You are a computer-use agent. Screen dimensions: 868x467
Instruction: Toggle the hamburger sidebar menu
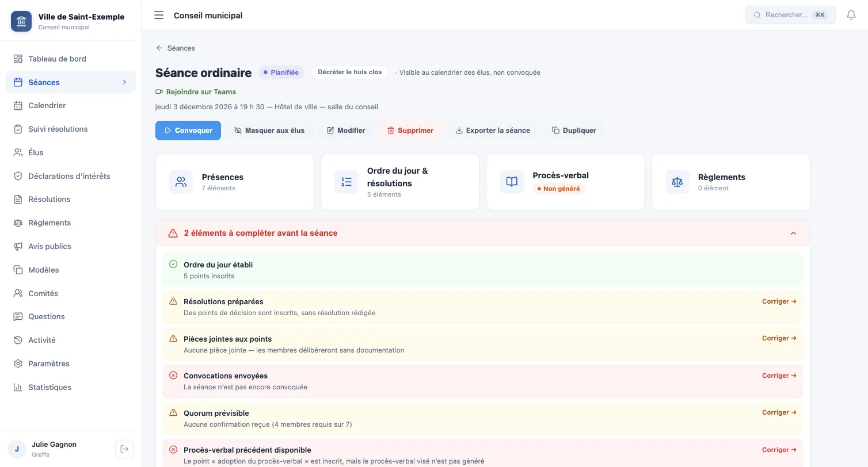coord(159,16)
